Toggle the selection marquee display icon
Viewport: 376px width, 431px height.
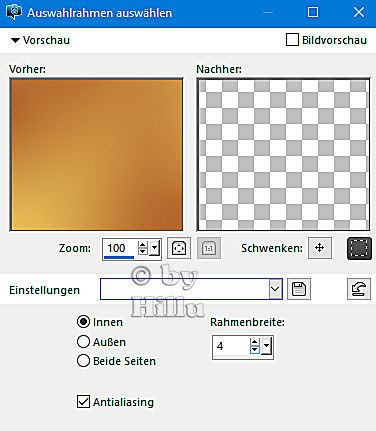[x=359, y=248]
